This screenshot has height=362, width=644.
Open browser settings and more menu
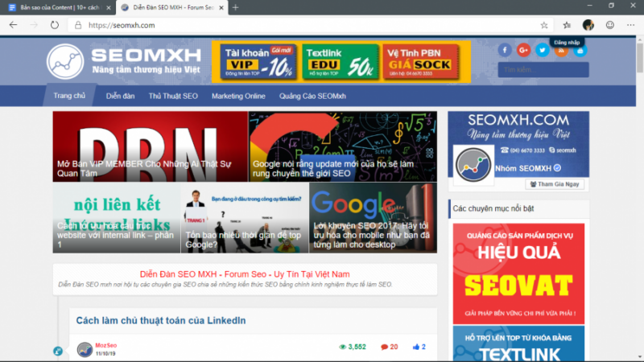pyautogui.click(x=631, y=25)
